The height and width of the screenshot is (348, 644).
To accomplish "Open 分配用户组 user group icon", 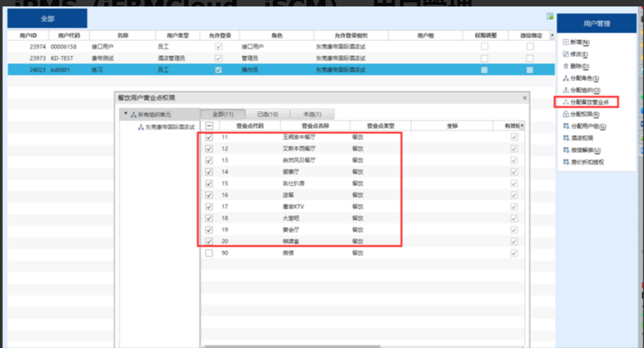I will [x=566, y=126].
